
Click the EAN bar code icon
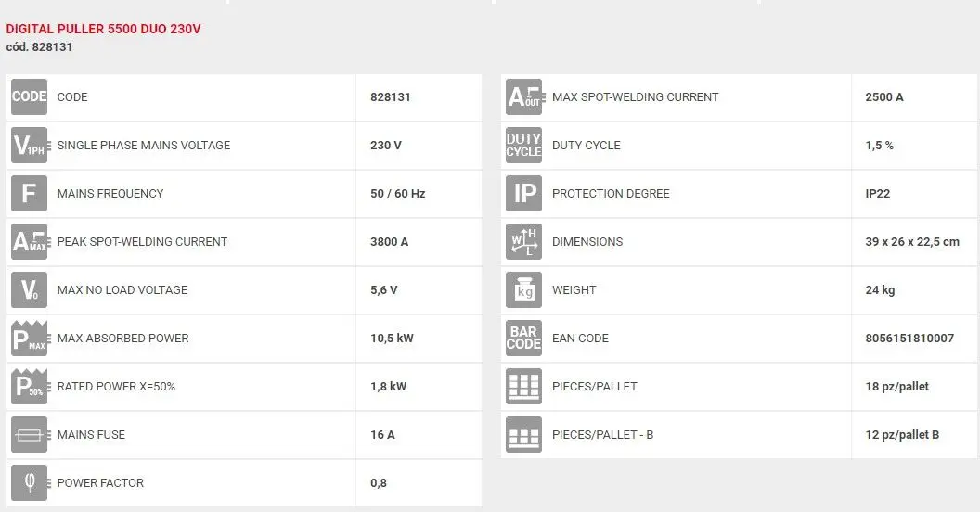click(x=523, y=339)
